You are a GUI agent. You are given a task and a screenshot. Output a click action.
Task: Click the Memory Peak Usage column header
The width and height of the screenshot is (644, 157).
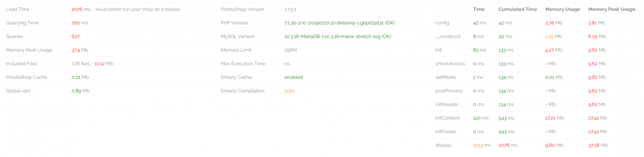[611, 9]
